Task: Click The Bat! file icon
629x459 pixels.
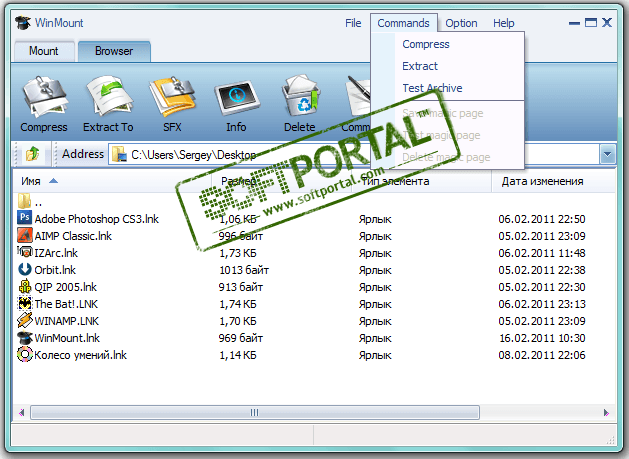Action: click(x=24, y=303)
